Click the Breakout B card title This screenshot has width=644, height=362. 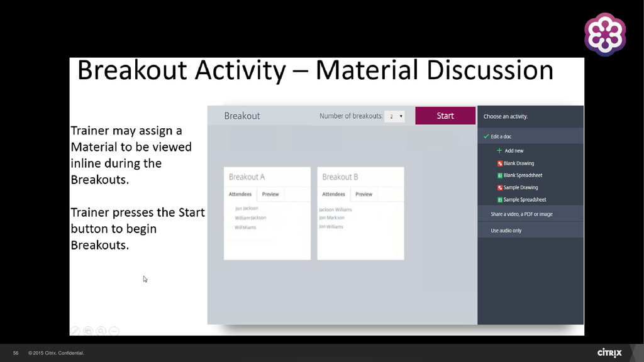340,177
